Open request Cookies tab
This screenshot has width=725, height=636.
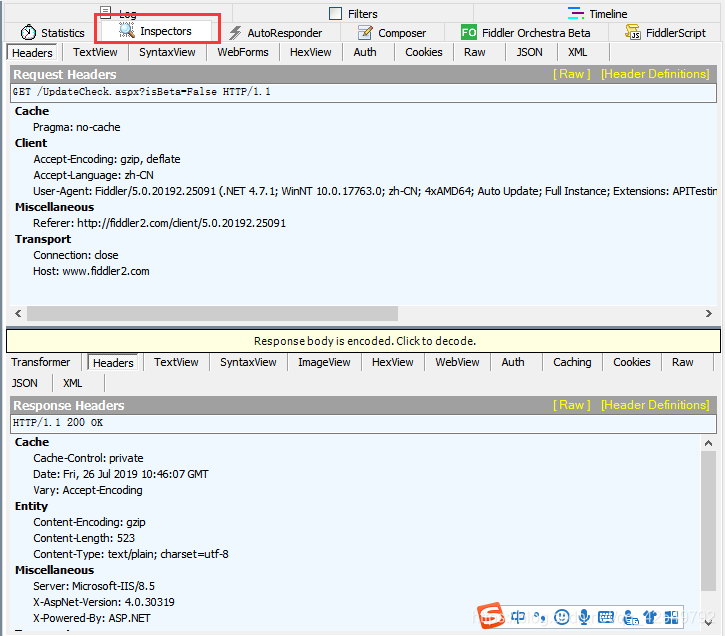(424, 52)
